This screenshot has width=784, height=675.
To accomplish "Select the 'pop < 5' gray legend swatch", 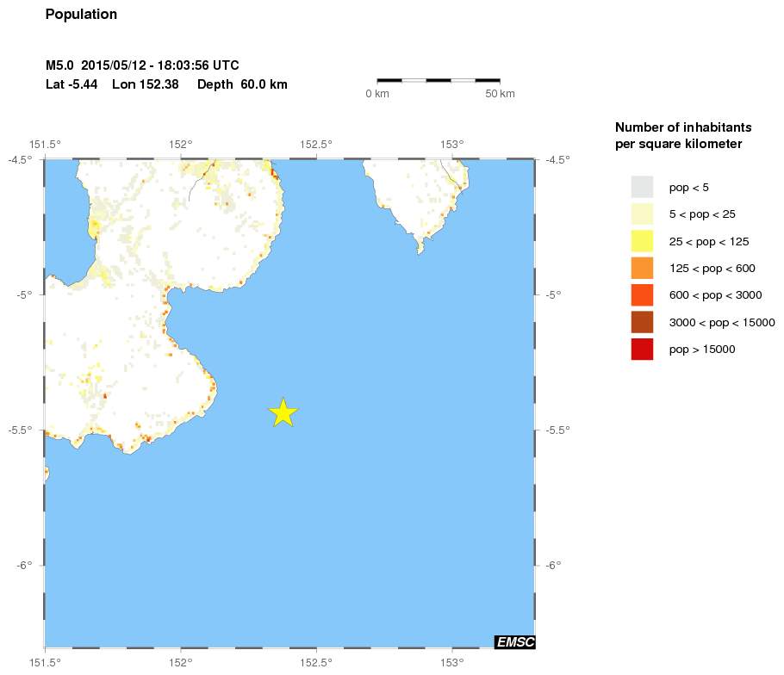I will [642, 187].
